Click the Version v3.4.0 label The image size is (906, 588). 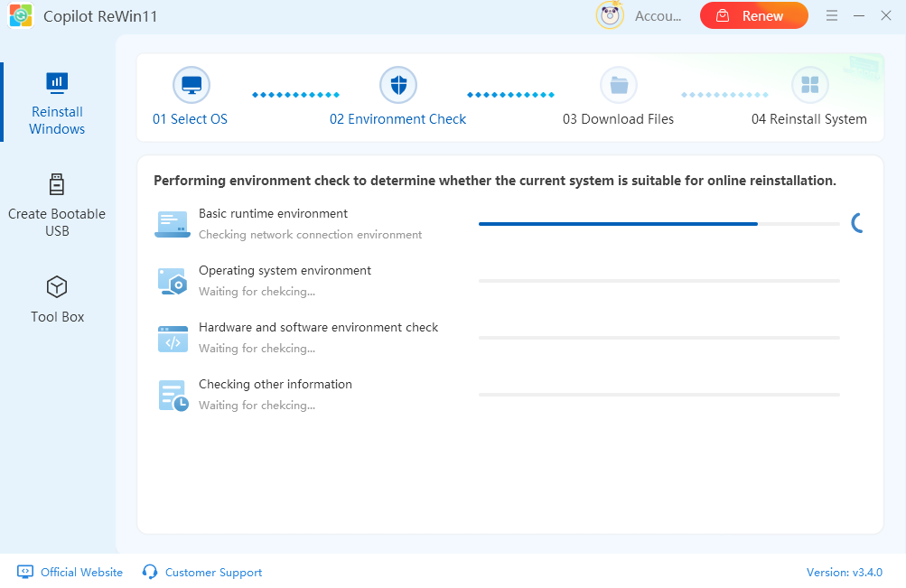pos(844,572)
